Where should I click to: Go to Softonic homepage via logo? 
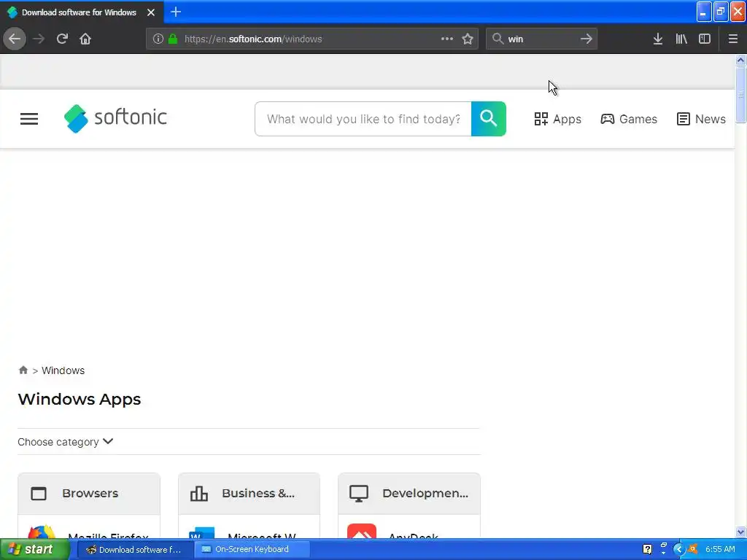pyautogui.click(x=115, y=118)
